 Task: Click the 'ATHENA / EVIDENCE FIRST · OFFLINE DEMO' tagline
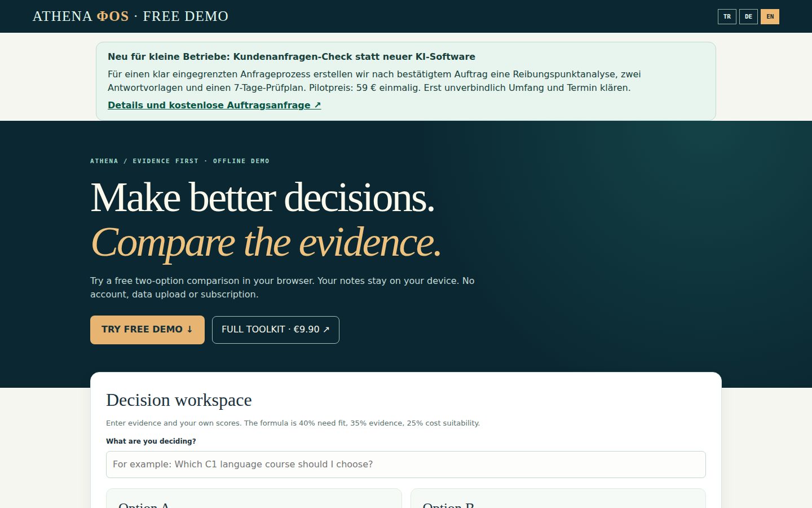180,161
